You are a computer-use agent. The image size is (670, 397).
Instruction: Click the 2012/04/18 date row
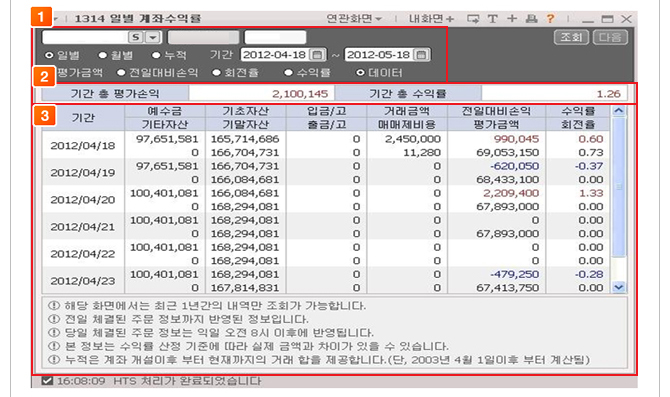[83, 145]
